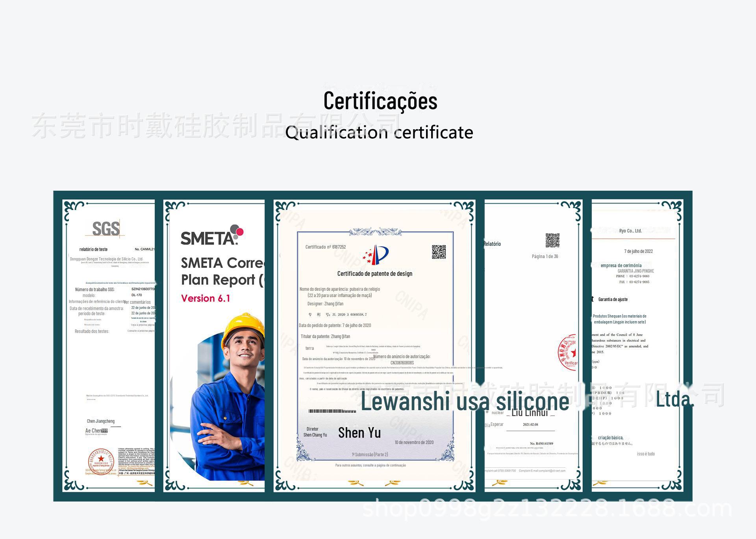
Task: Click the barcode on patent certificate
Action: click(332, 411)
